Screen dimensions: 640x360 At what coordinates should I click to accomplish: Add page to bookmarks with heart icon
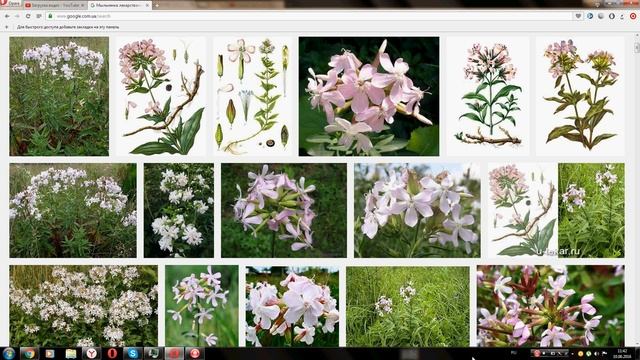click(x=578, y=16)
